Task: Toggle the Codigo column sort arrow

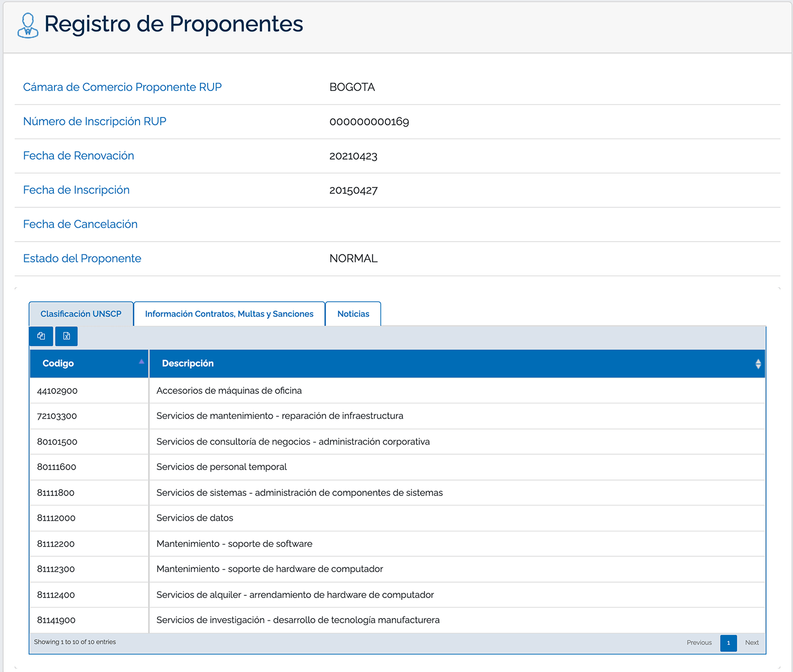Action: 141,362
